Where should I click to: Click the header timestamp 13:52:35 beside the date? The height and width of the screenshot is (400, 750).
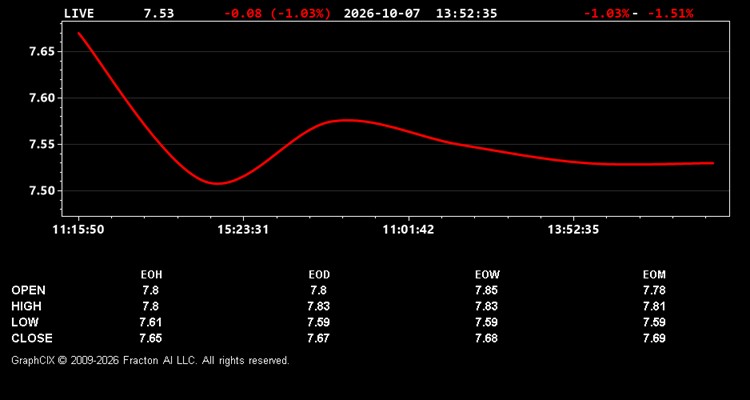coord(466,13)
